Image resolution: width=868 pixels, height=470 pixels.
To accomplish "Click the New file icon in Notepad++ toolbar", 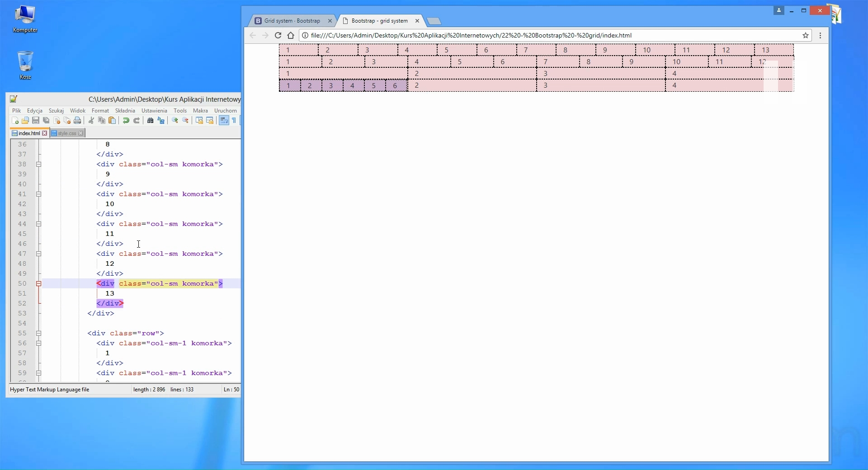I will coord(15,121).
